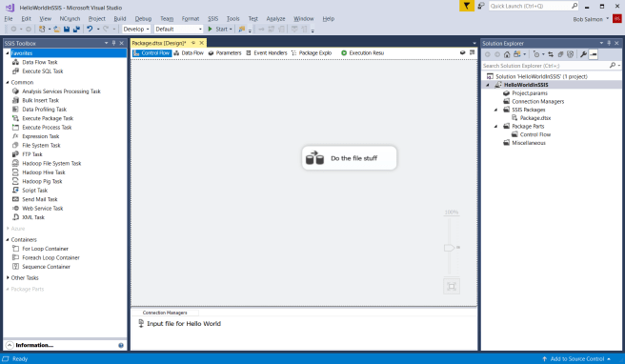Expand the Information pane chevron

(x=10, y=345)
